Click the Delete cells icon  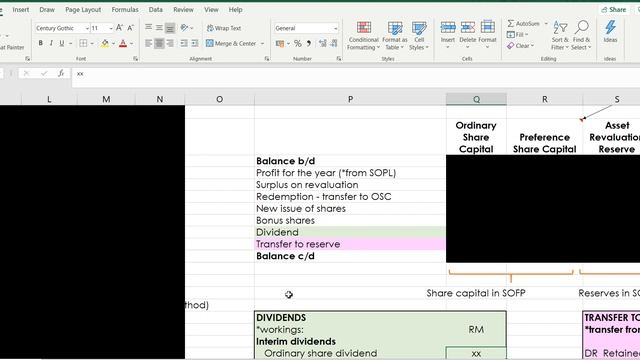468,28
